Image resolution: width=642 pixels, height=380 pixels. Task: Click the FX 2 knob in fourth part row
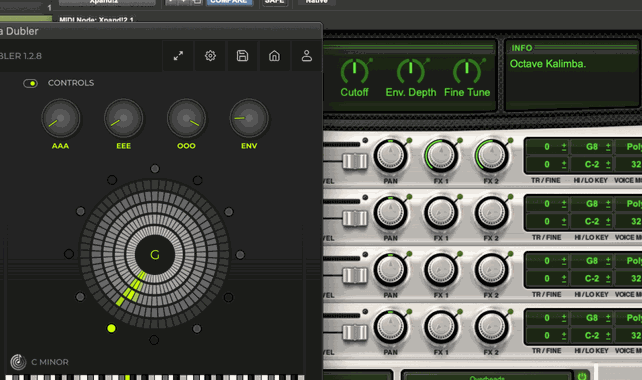point(491,327)
